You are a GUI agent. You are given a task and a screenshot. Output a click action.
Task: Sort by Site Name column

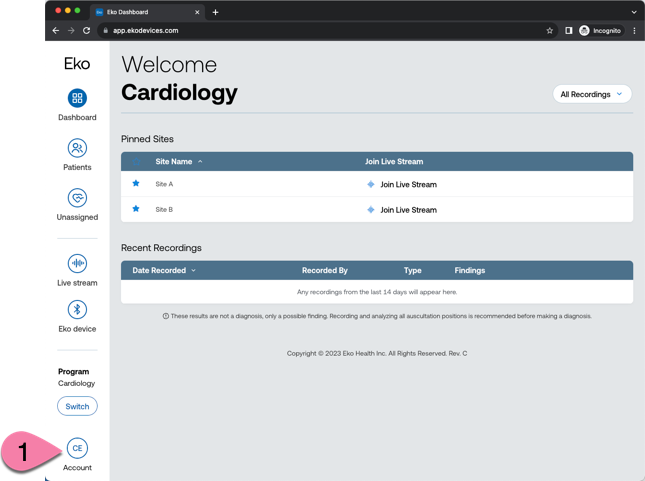coord(178,161)
